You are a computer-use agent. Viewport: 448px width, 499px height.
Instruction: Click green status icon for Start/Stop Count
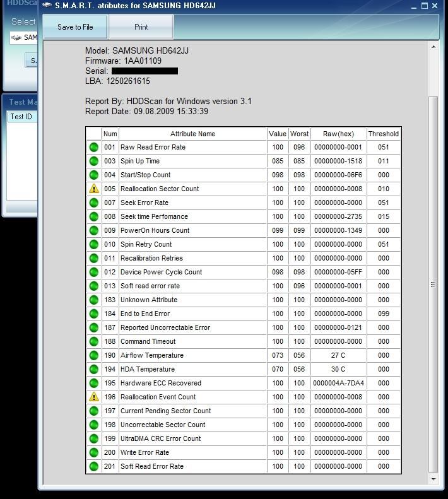[94, 175]
